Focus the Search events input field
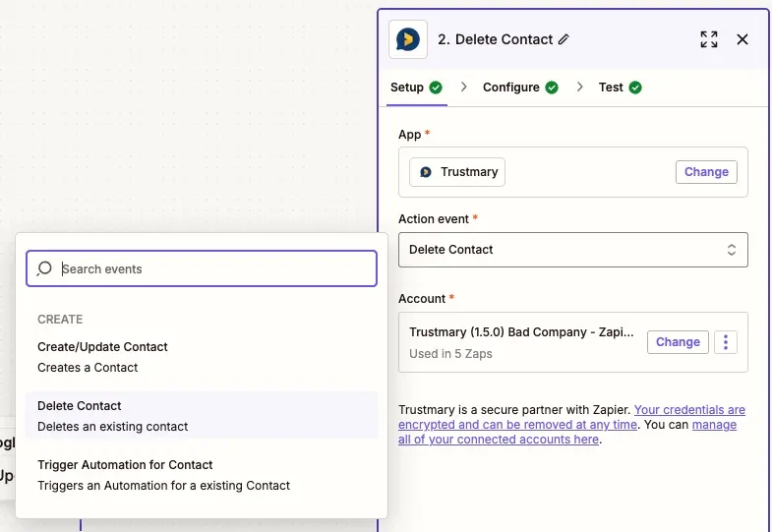 click(x=211, y=268)
